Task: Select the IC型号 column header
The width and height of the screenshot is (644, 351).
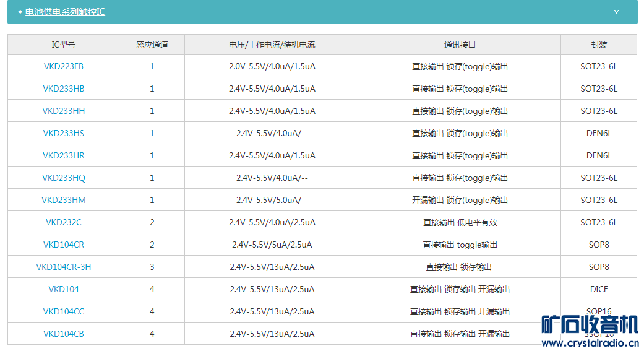Action: [64, 45]
